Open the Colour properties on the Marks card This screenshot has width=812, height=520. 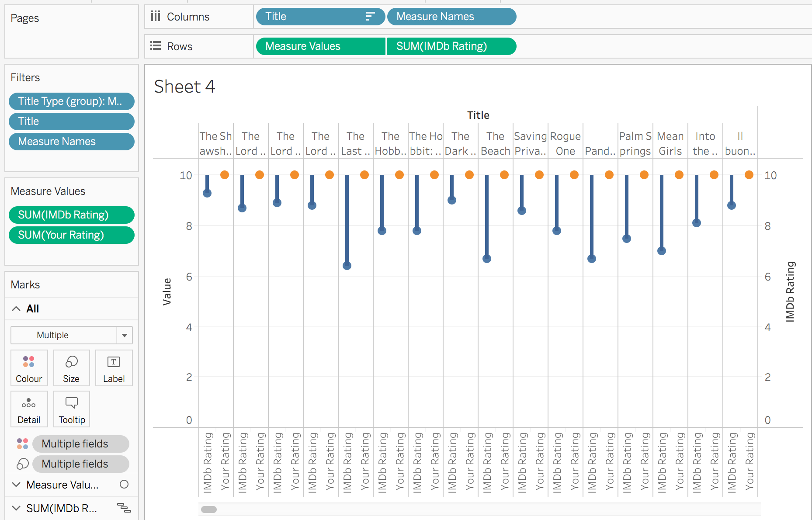click(x=29, y=368)
